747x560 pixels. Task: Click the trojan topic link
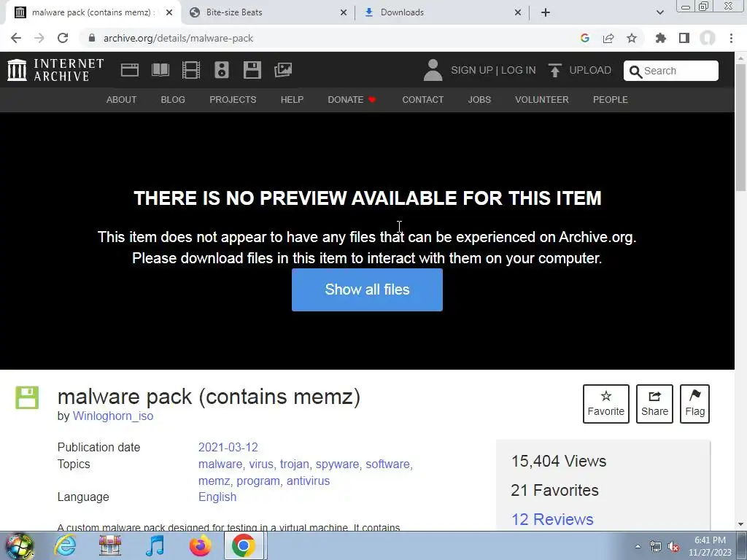(295, 464)
